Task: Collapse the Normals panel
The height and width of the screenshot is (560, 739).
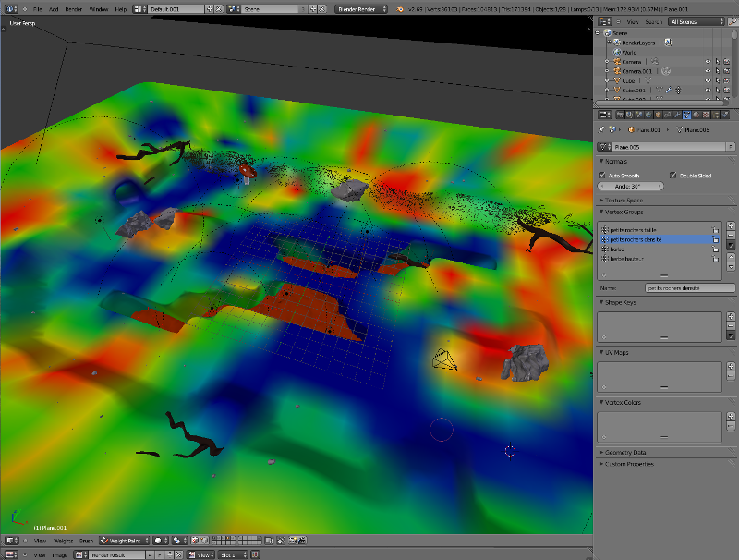Action: [601, 161]
